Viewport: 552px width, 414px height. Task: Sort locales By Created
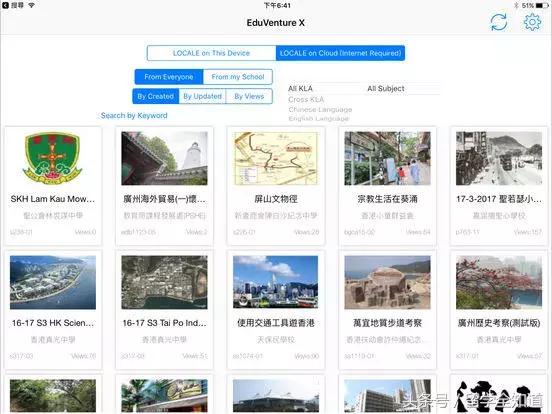156,96
